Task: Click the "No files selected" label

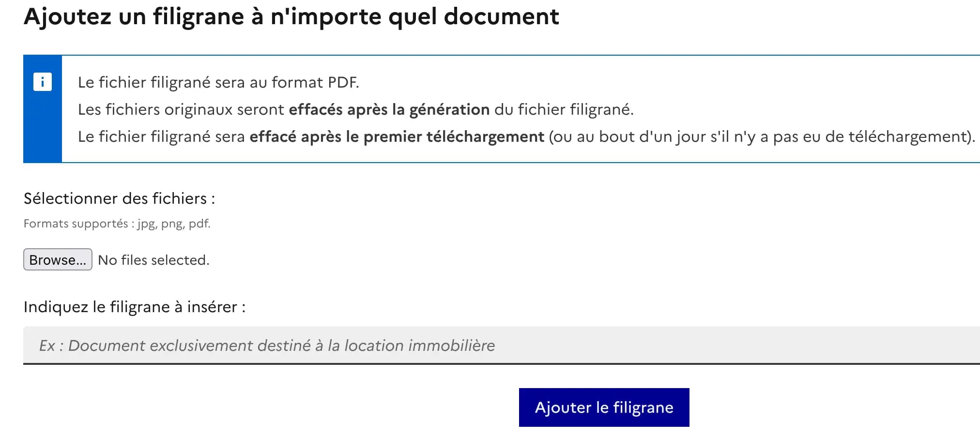Action: [x=153, y=260]
